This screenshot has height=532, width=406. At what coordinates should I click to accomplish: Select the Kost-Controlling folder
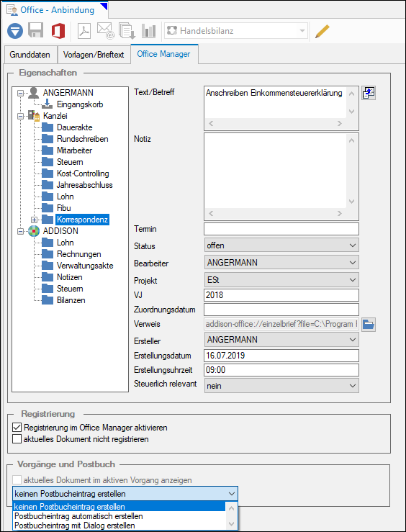tap(83, 173)
